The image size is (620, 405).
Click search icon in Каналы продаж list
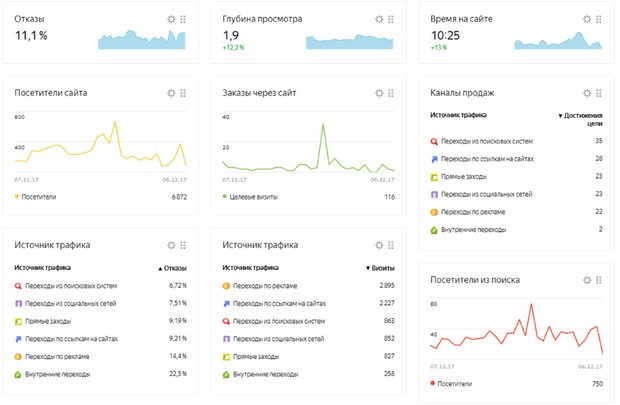[434, 141]
